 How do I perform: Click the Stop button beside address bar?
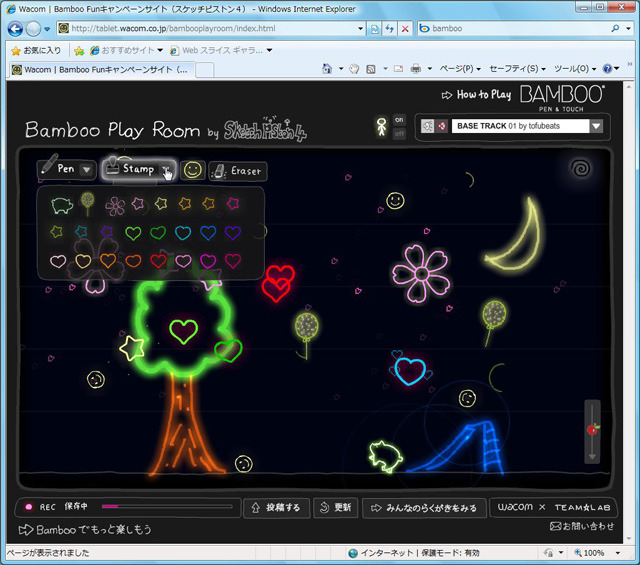[x=405, y=29]
